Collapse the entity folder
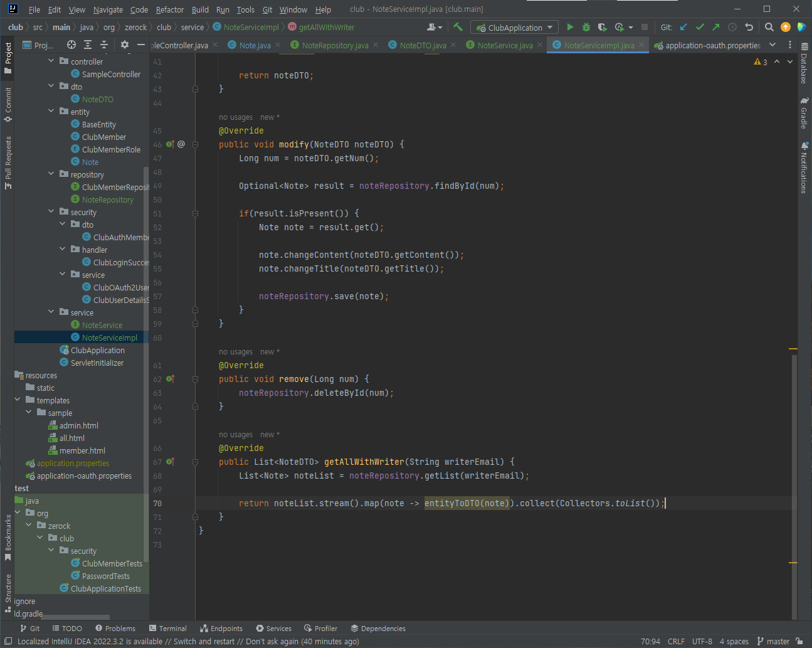 (51, 111)
